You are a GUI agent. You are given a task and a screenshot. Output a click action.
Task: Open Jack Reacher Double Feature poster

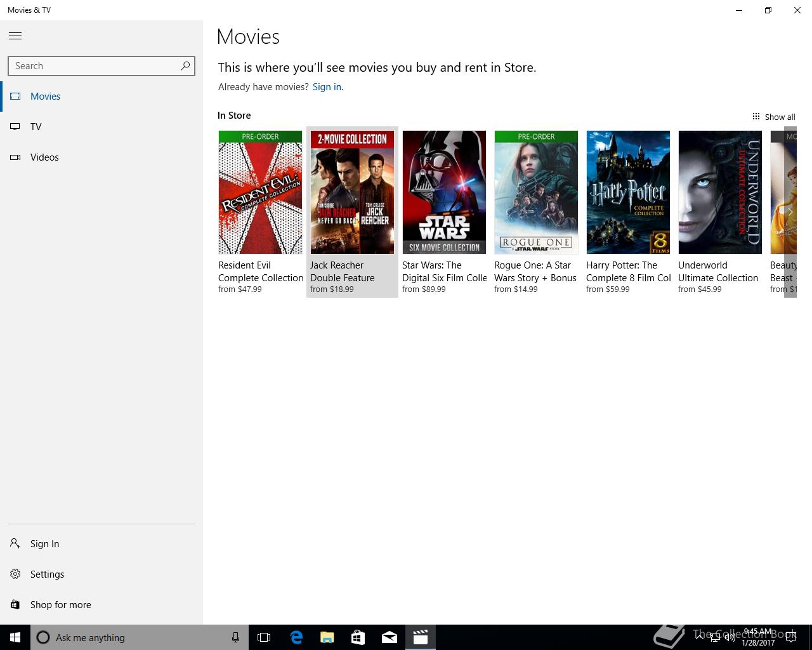352,192
